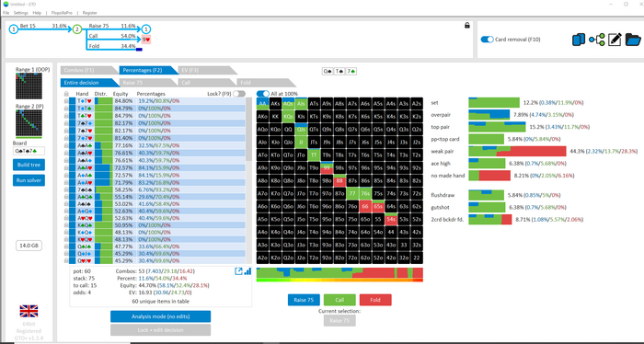This screenshot has height=344, width=644.
Task: Click the green Call action button
Action: click(339, 300)
